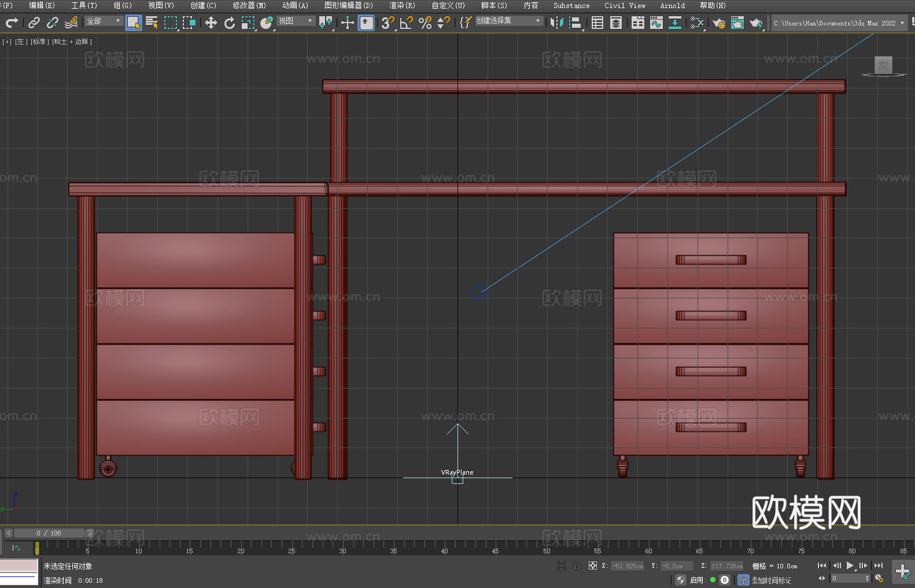Open the 创建(C) menu

pos(203,5)
